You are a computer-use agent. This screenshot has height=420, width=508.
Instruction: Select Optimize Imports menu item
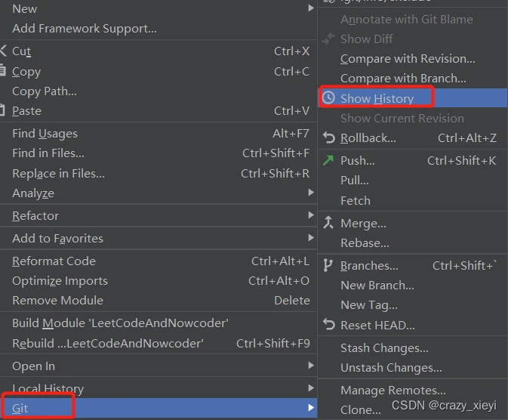pos(158,281)
